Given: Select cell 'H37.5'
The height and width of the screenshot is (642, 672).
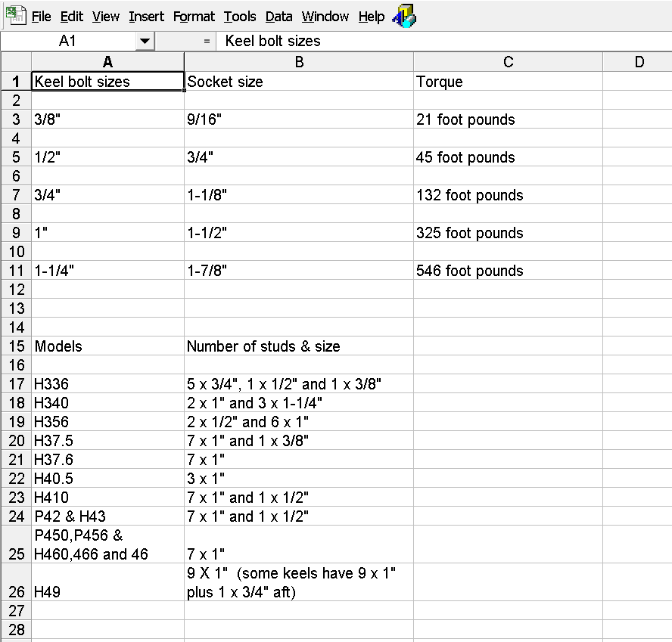Looking at the screenshot, I should [107, 440].
